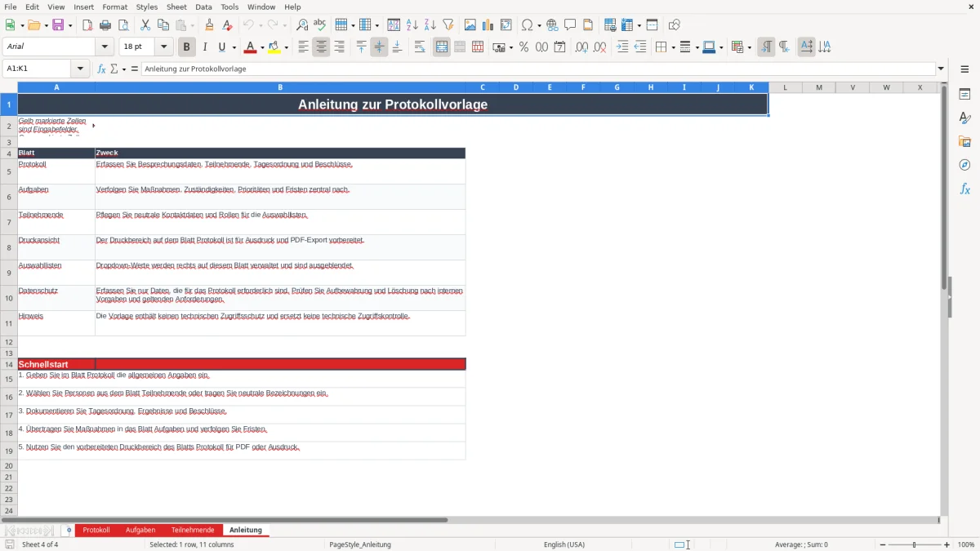Screen dimensions: 980x551
Task: Expand the formula bar
Action: tap(942, 69)
